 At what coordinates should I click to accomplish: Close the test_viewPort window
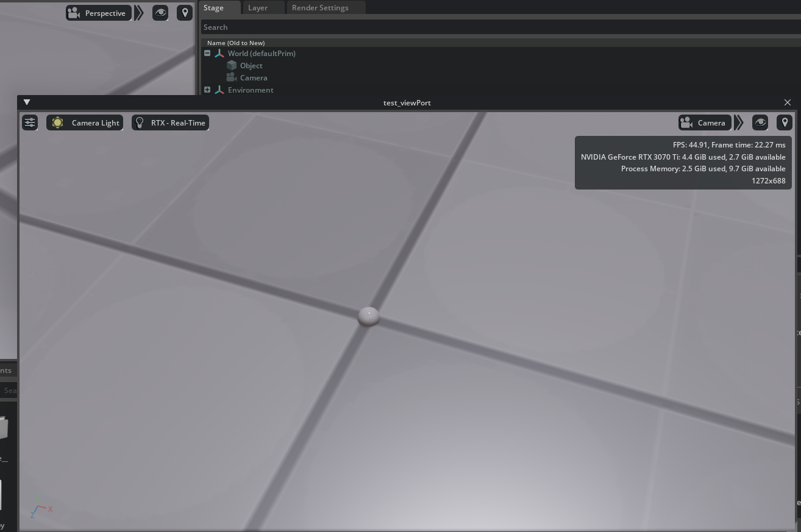[x=788, y=102]
